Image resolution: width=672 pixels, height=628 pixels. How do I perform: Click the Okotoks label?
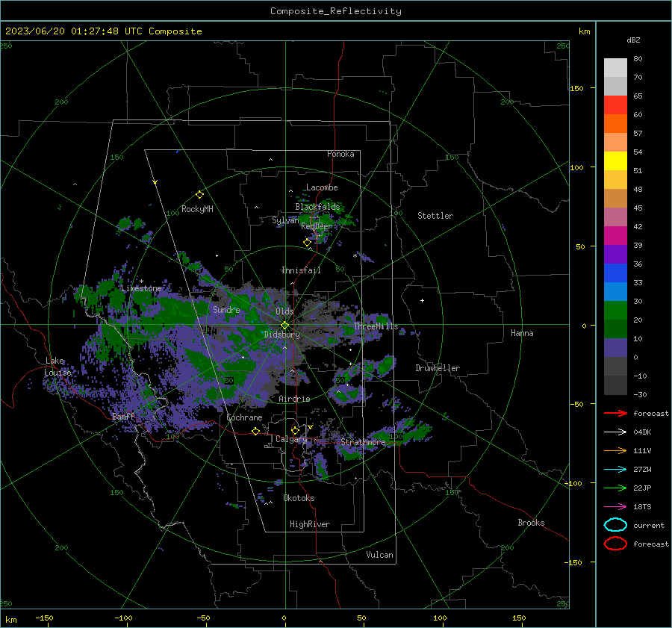coord(299,498)
